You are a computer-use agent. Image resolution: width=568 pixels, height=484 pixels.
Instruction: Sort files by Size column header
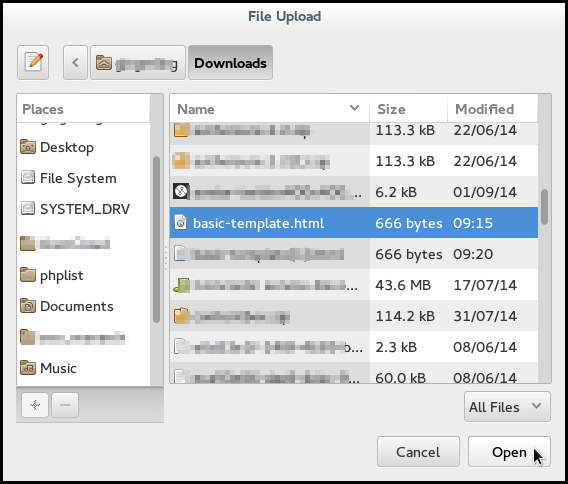click(x=409, y=109)
